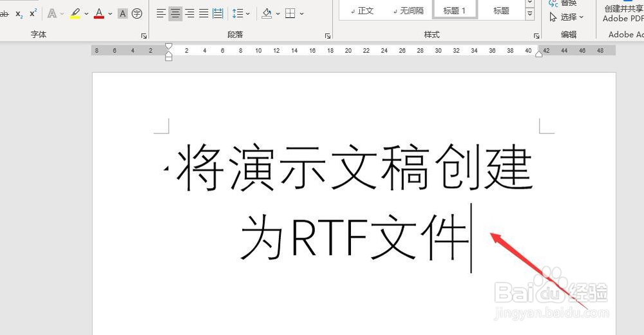The image size is (644, 335).
Task: Apply the 无间隔 style
Action: click(408, 11)
